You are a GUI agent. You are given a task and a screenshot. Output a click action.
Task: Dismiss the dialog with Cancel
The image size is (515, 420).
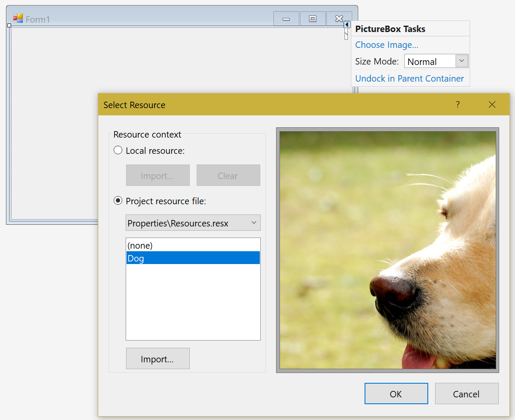click(466, 394)
